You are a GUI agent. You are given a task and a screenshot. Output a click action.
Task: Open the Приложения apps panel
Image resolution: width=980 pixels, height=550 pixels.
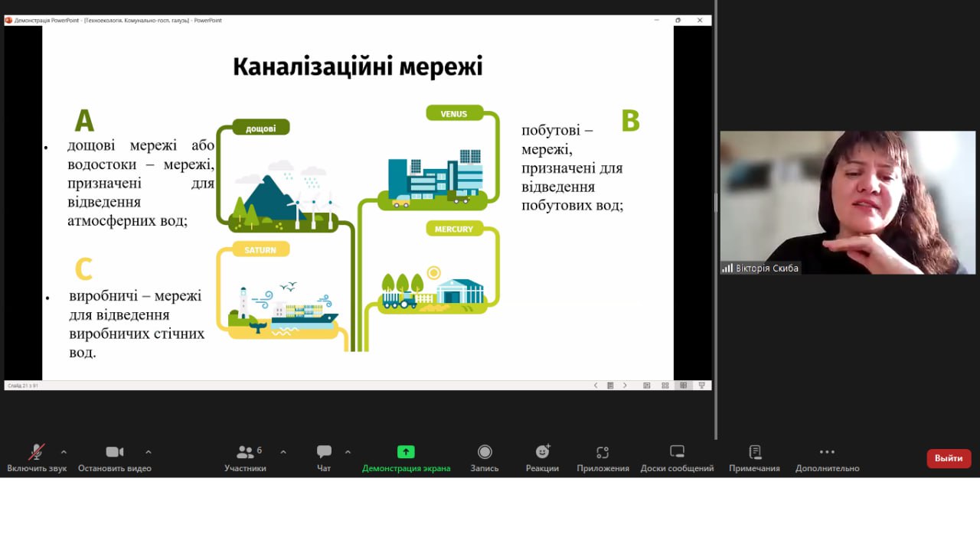tap(603, 458)
